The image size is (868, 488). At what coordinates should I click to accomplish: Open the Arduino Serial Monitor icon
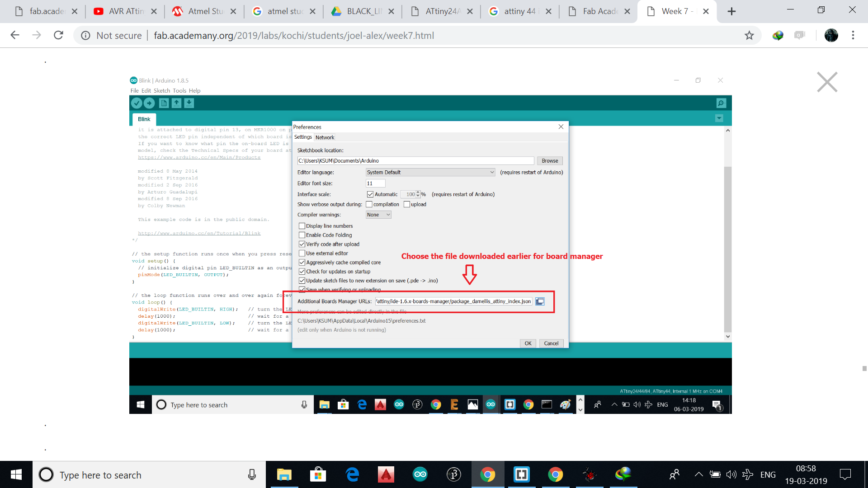pos(721,103)
